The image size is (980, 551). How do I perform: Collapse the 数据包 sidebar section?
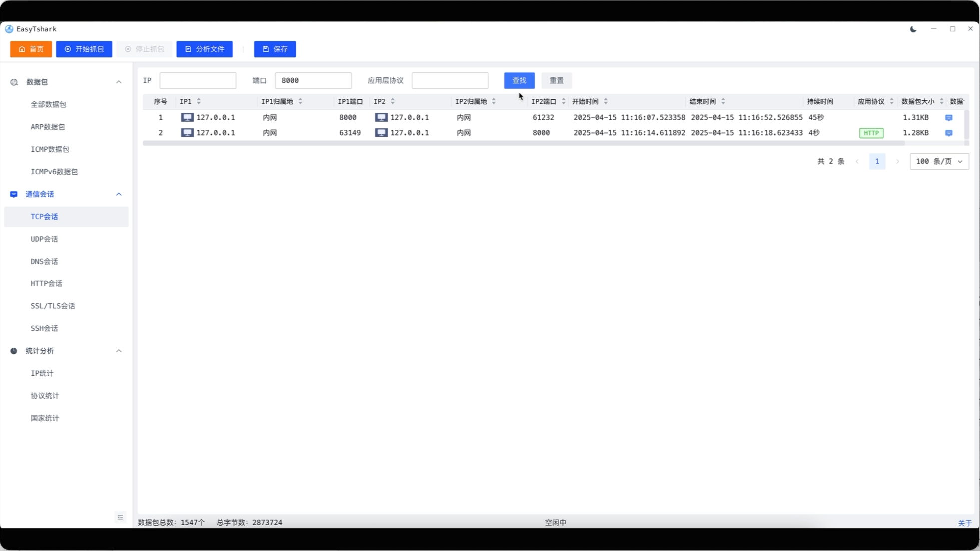(119, 82)
